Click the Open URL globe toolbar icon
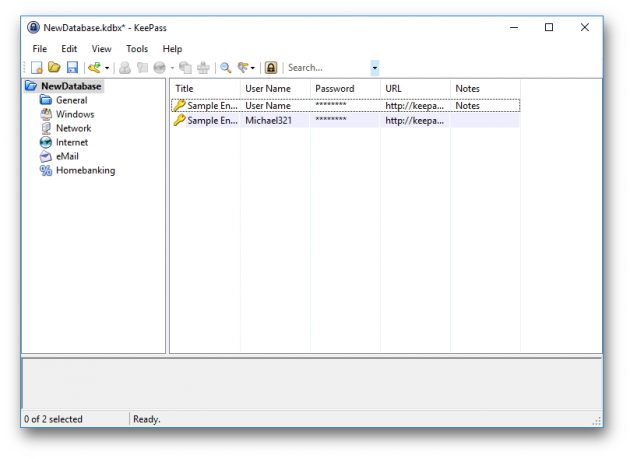The width and height of the screenshot is (630, 459). click(160, 68)
